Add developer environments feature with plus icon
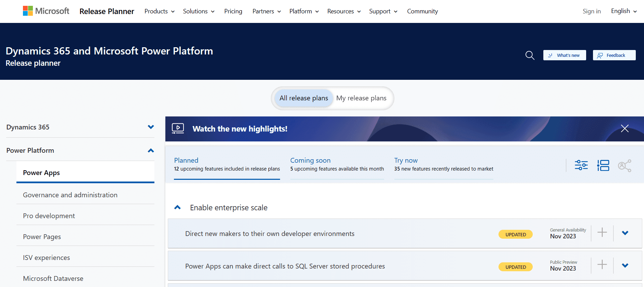 point(602,233)
